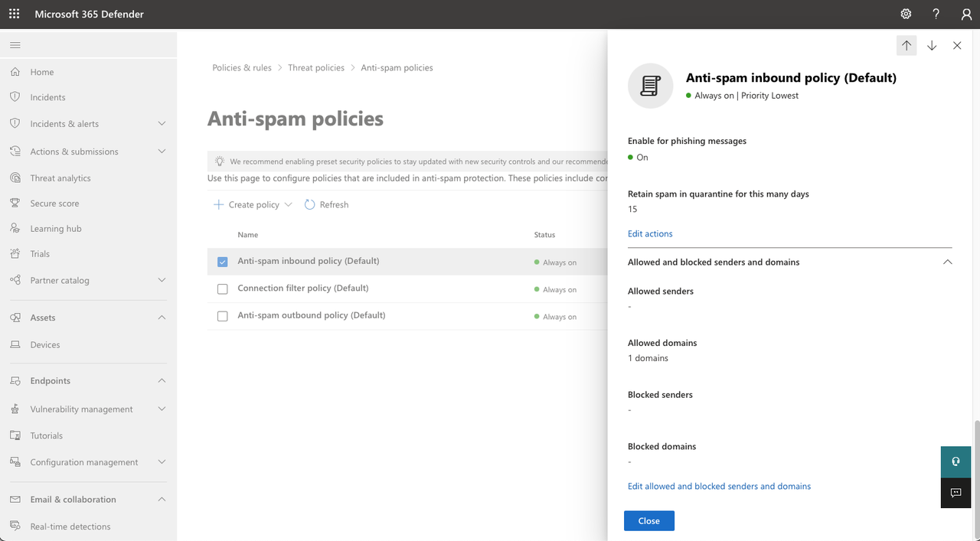Click the Edit actions link
This screenshot has height=541, width=980.
click(x=650, y=234)
